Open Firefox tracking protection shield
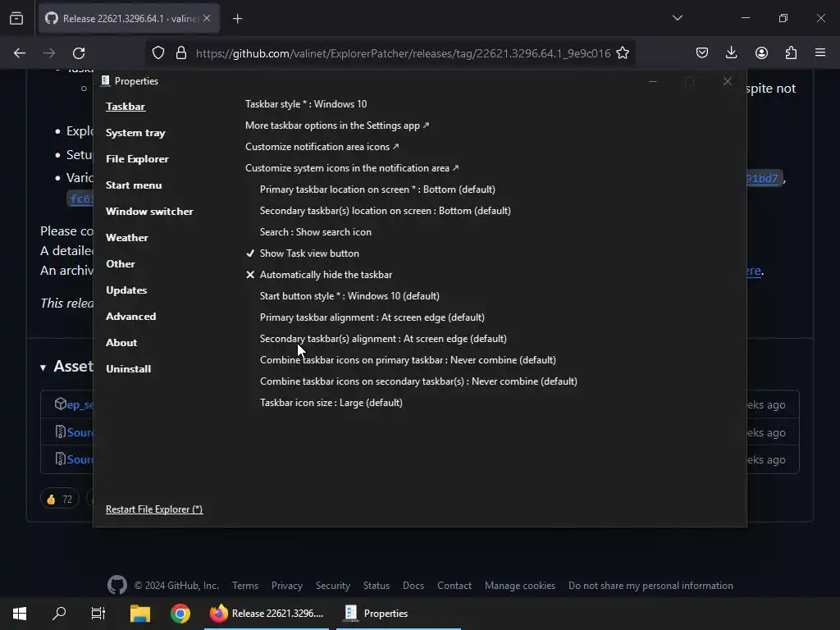The width and height of the screenshot is (840, 630). 158,53
